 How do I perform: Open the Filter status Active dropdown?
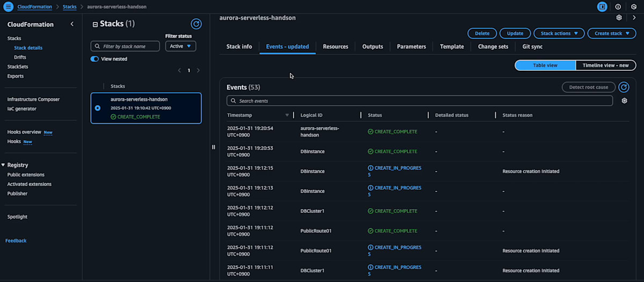pos(180,46)
